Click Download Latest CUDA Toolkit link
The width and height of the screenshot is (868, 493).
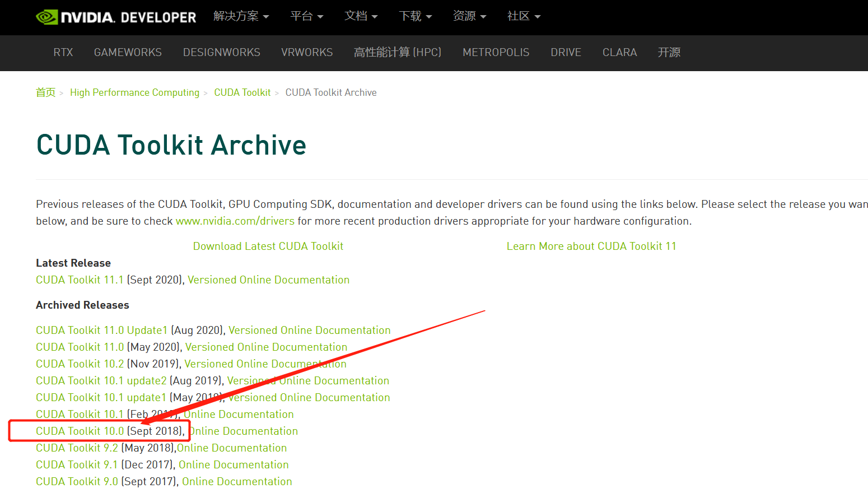pos(268,246)
